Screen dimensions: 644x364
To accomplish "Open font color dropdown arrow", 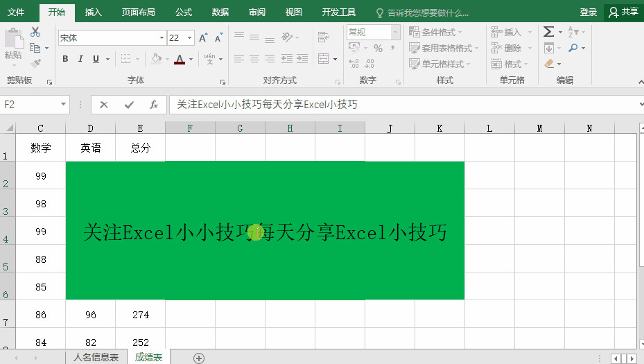I will pyautogui.click(x=191, y=59).
